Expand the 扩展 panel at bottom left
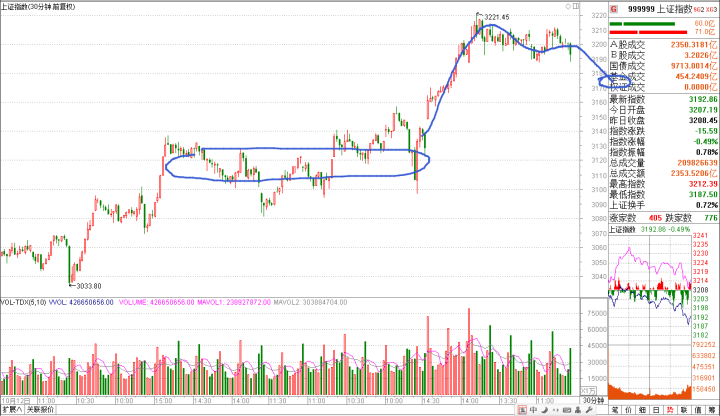 [11, 409]
